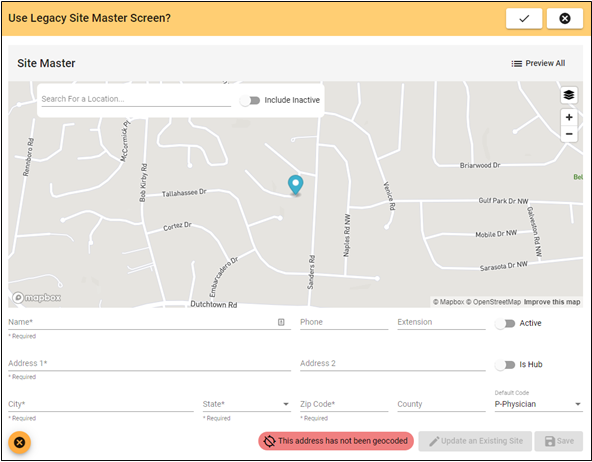Image resolution: width=592 pixels, height=462 pixels.
Task: Open the Default Code P-Physician dropdown
Action: [x=538, y=404]
